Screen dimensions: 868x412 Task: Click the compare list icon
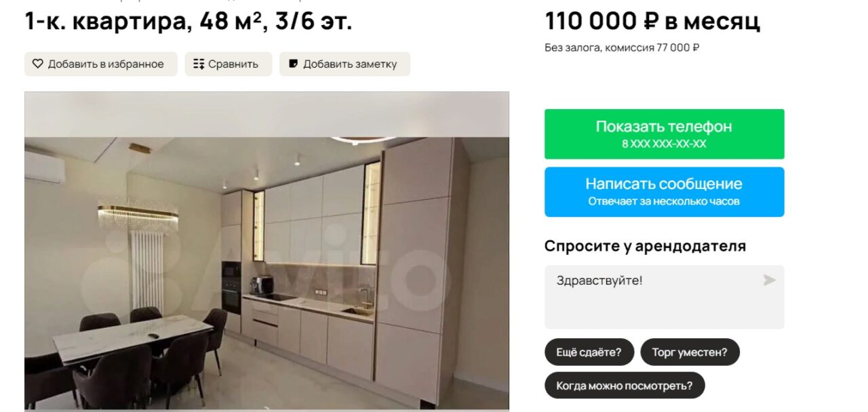click(x=199, y=64)
